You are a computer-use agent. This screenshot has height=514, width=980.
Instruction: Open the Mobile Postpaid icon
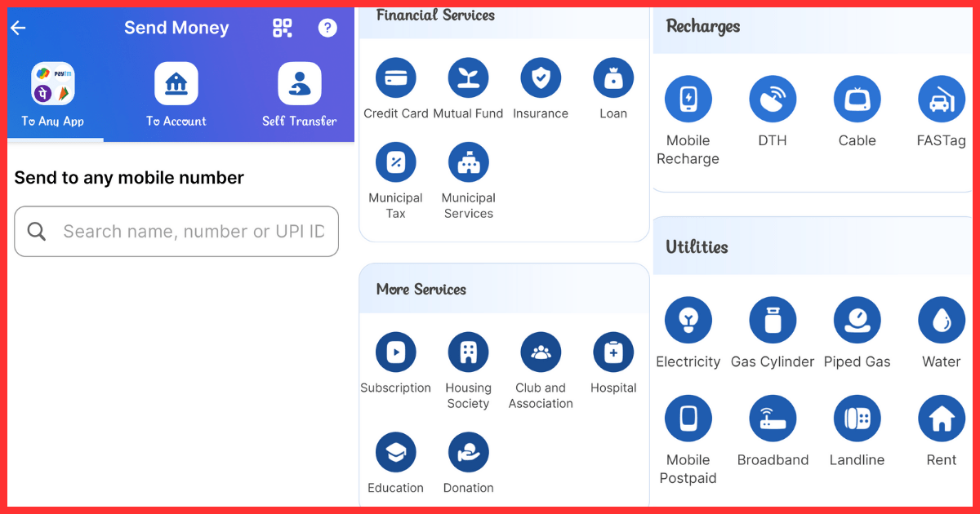pos(688,419)
